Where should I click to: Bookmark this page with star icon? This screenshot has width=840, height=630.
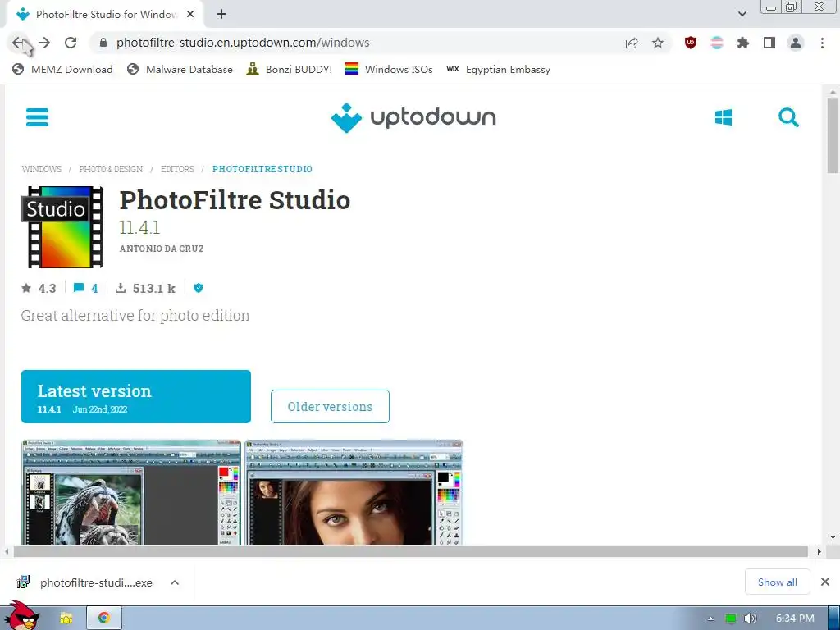click(658, 43)
